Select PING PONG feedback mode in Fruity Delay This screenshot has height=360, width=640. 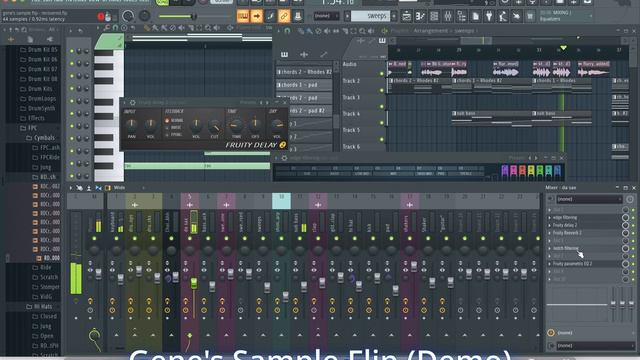tap(167, 134)
